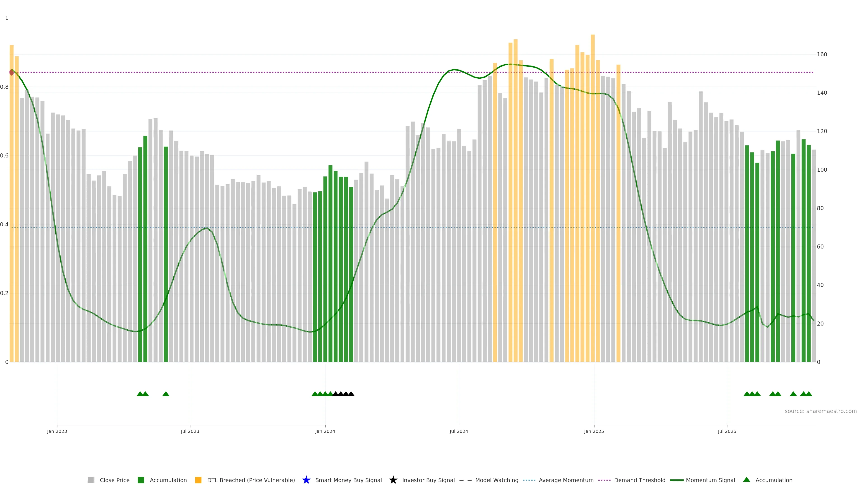Click the source: sharemaestro.com text

click(x=821, y=411)
